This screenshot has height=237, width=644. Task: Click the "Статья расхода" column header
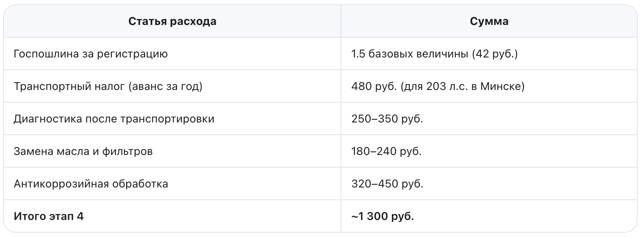point(172,21)
